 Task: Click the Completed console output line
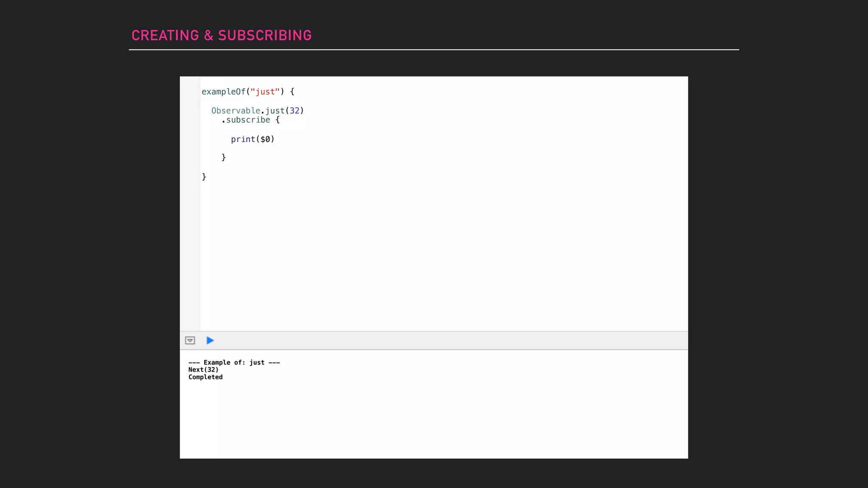(206, 377)
